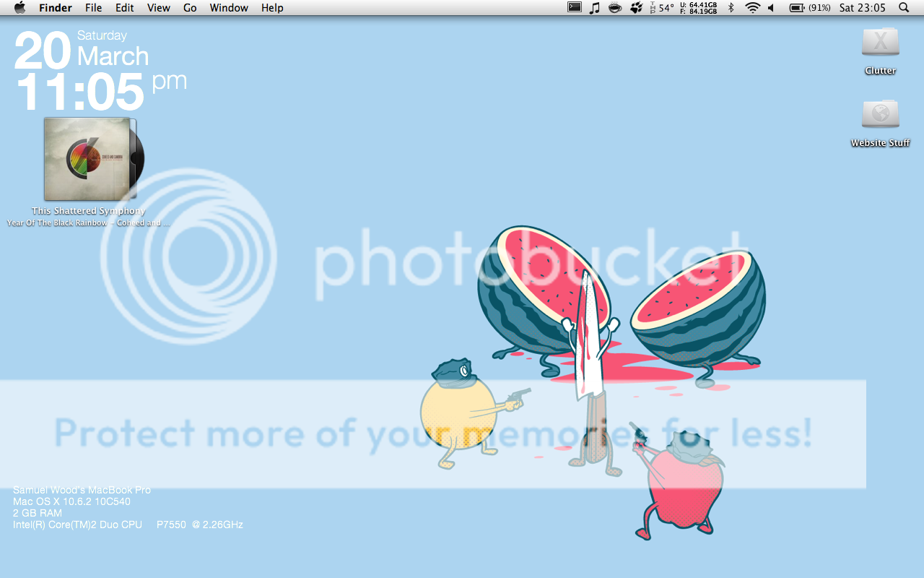Click the music note menu bar icon
Viewport: 924px width, 578px height.
pos(595,8)
